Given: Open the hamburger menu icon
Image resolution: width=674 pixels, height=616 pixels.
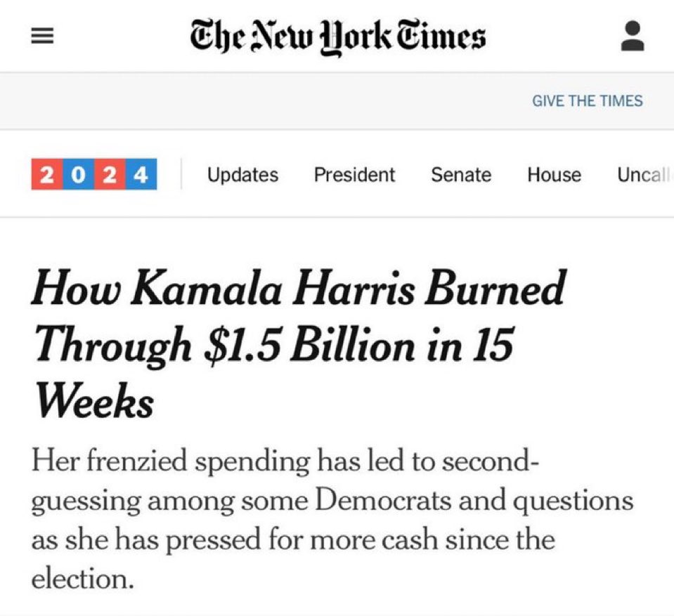Looking at the screenshot, I should 43,36.
